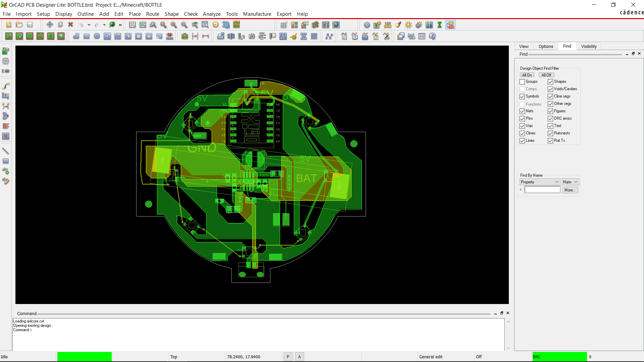Click the Zoom Out magnifier icon
This screenshot has width=644, height=362.
pos(184,25)
